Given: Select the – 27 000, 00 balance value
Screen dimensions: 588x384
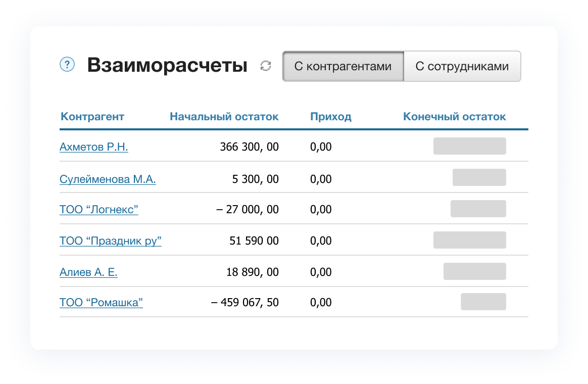Looking at the screenshot, I should (248, 209).
